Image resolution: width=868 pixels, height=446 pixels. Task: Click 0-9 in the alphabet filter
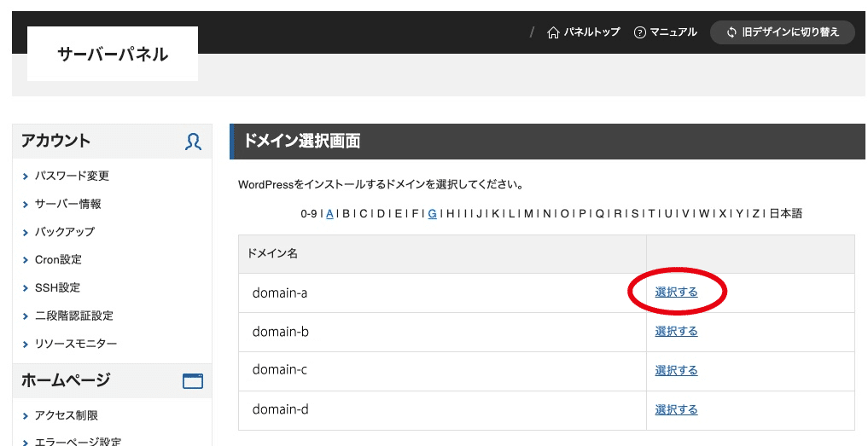[x=309, y=213]
